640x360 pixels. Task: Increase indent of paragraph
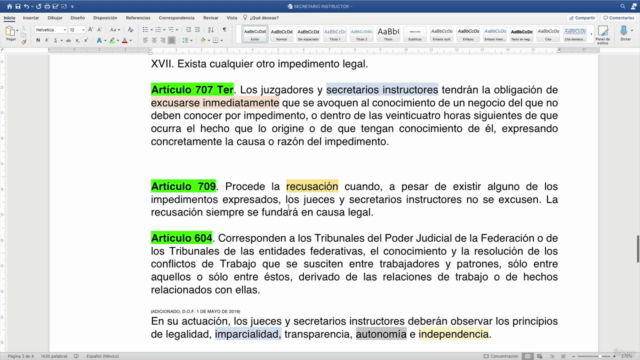[197, 30]
